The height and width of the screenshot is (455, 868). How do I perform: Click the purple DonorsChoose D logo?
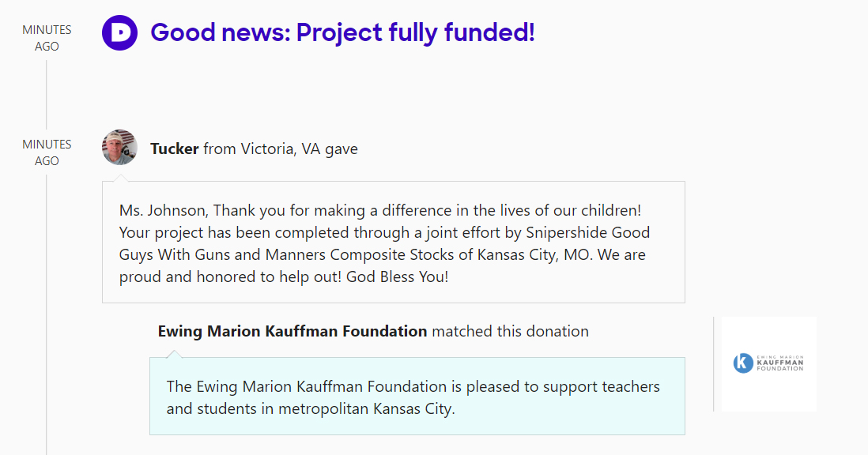[x=120, y=33]
